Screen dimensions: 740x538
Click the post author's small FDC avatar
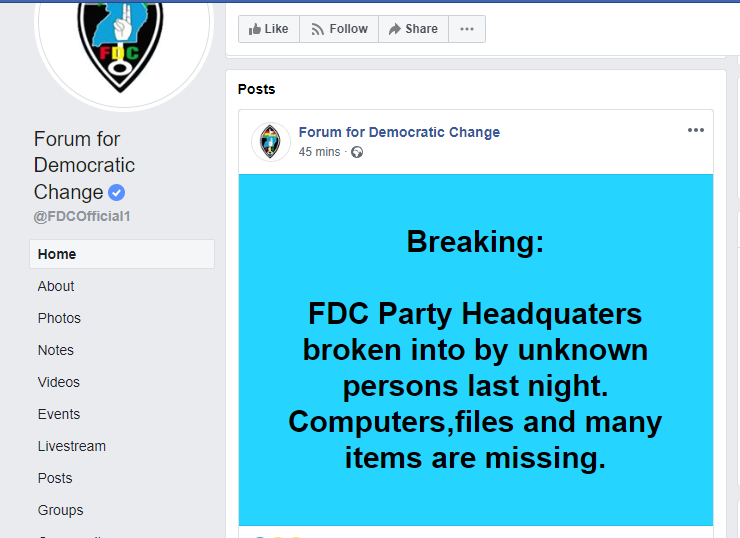(270, 142)
